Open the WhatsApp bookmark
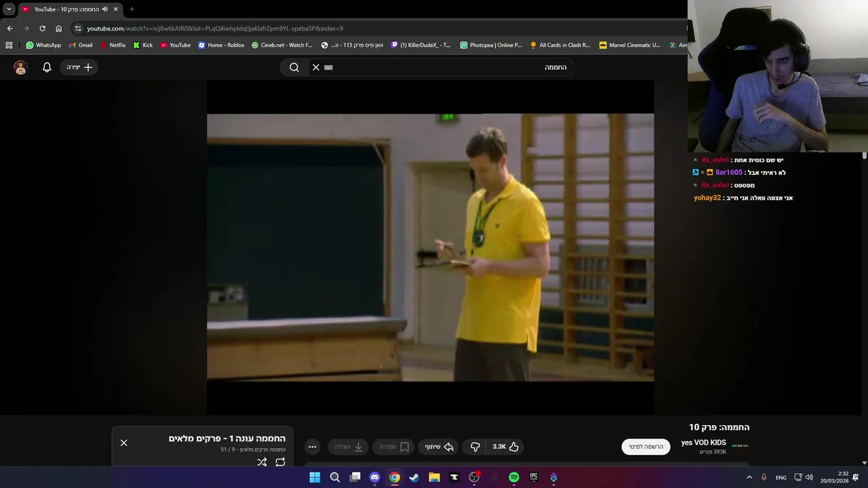868x488 pixels. pos(43,45)
